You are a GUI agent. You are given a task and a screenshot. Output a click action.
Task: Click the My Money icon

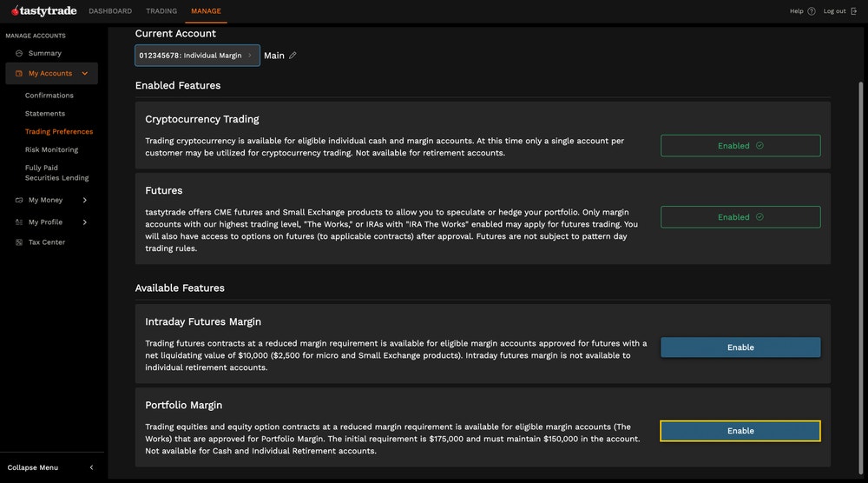click(x=19, y=200)
